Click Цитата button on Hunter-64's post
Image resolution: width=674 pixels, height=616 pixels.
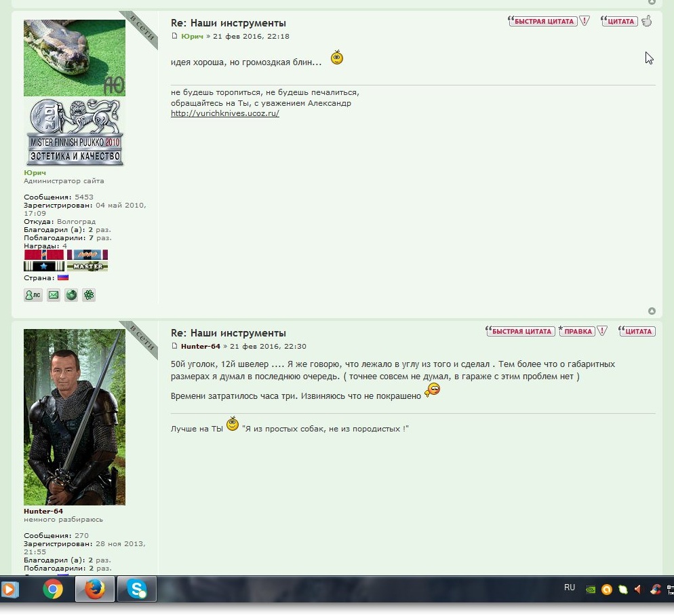pos(637,331)
